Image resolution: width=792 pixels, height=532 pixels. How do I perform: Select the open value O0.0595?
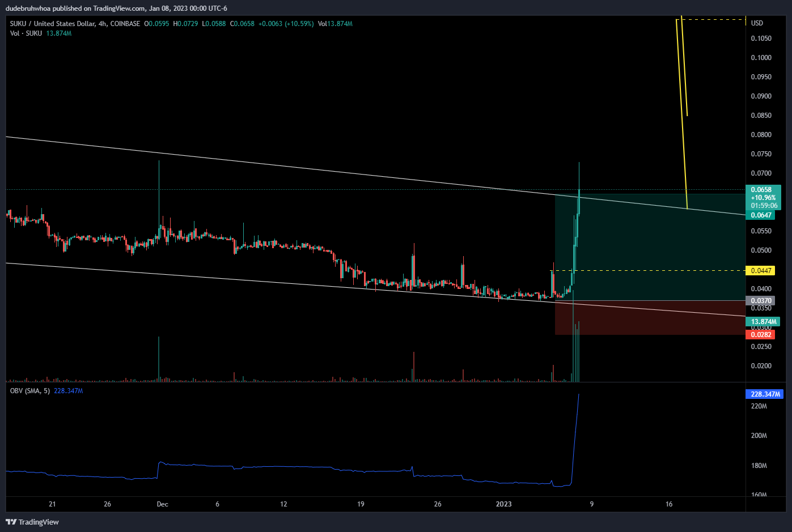156,24
